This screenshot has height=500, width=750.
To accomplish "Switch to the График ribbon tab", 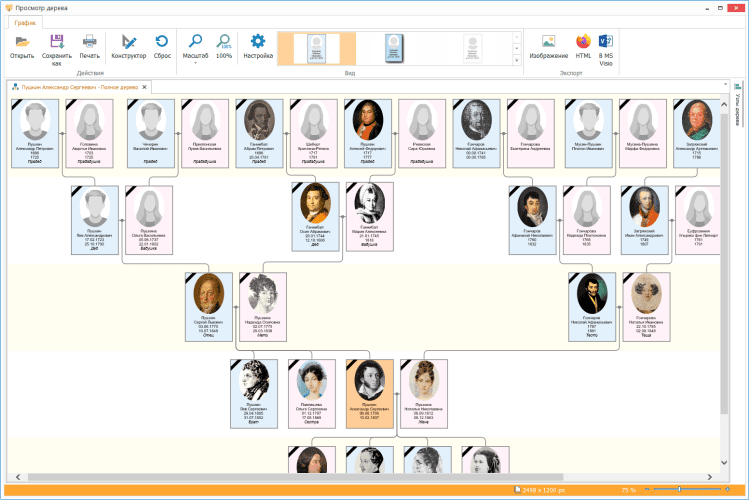I will pos(25,22).
